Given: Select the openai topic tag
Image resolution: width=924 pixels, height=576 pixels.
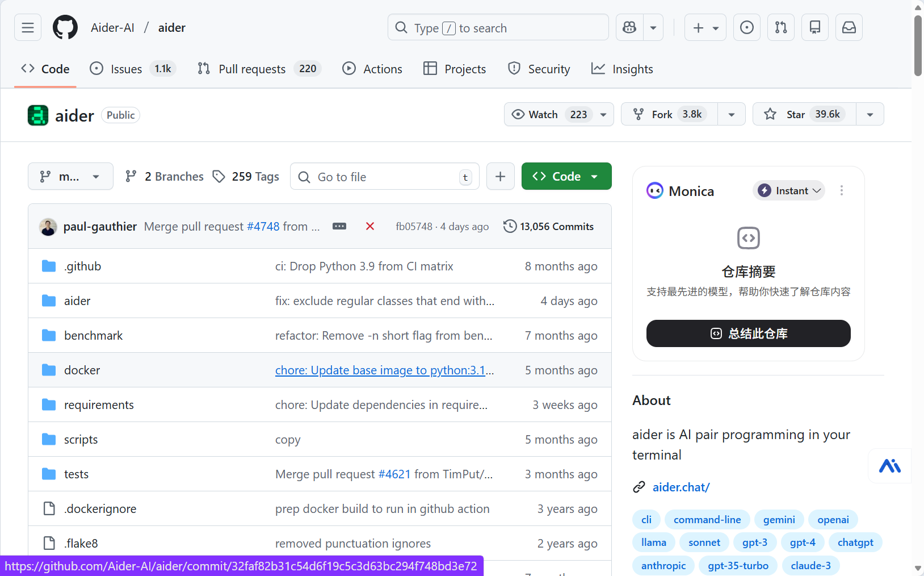Looking at the screenshot, I should [833, 519].
